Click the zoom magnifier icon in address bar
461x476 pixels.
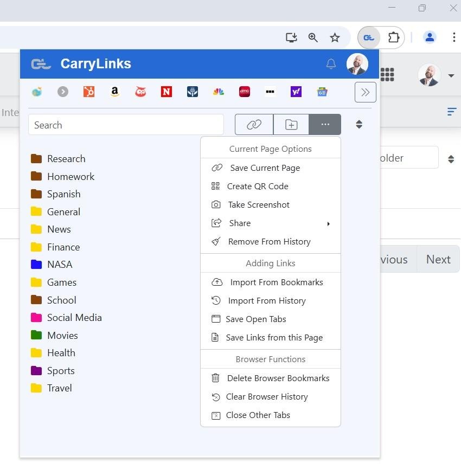pos(313,37)
